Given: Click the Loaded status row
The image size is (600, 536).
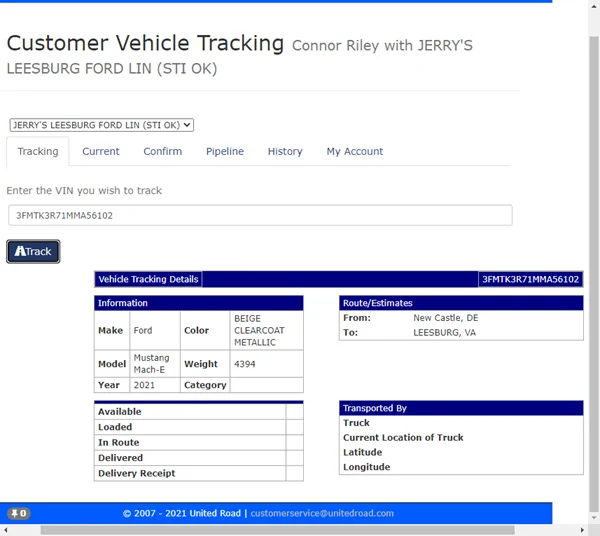Looking at the screenshot, I should point(199,427).
